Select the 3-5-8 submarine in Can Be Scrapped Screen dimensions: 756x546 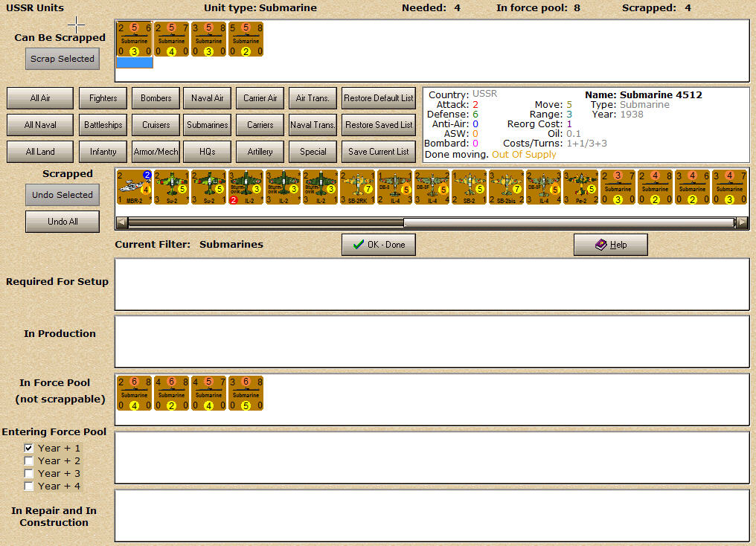pos(209,39)
